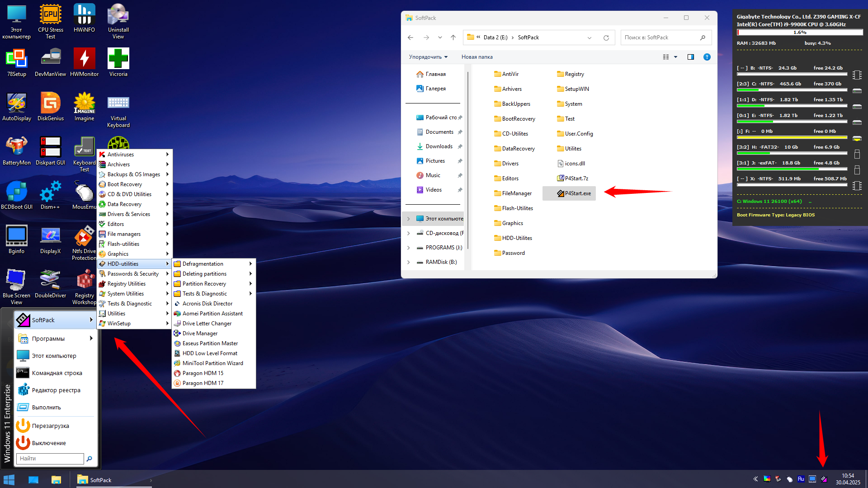This screenshot has width=868, height=488.
Task: Launch Imagine desktop icon
Action: click(x=84, y=107)
